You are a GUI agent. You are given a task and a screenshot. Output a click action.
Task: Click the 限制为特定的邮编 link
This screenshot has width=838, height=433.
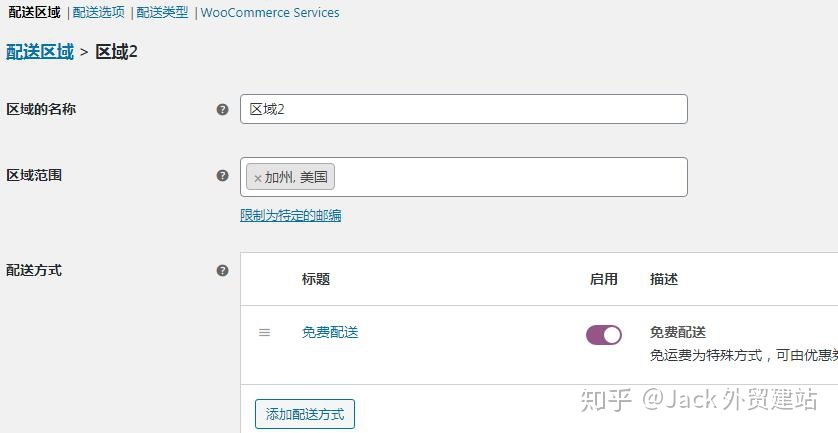coord(291,215)
